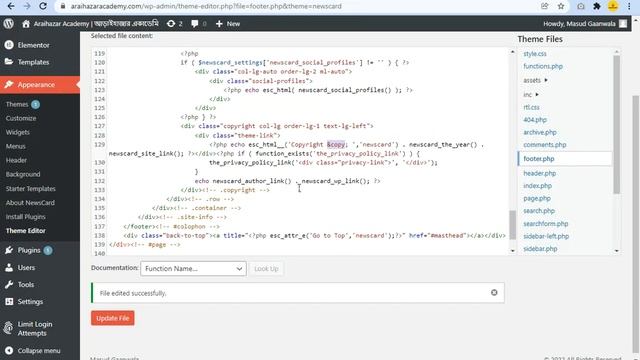This screenshot has height=360, width=640.
Task: Open functions.php theme file
Action: pos(543,66)
